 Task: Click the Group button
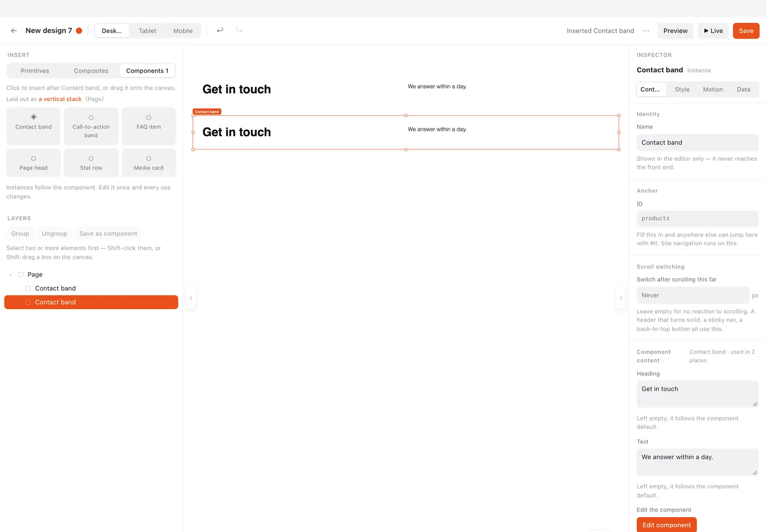(20, 234)
